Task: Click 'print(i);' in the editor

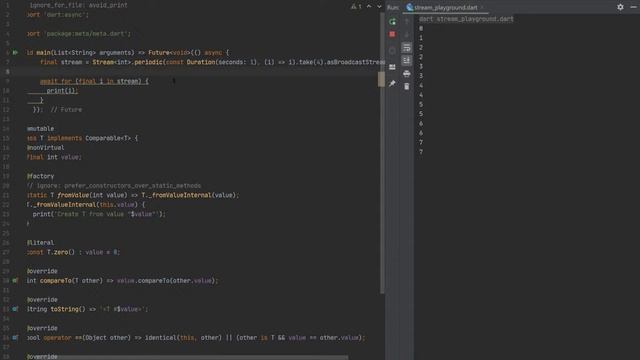Action: coord(62,91)
